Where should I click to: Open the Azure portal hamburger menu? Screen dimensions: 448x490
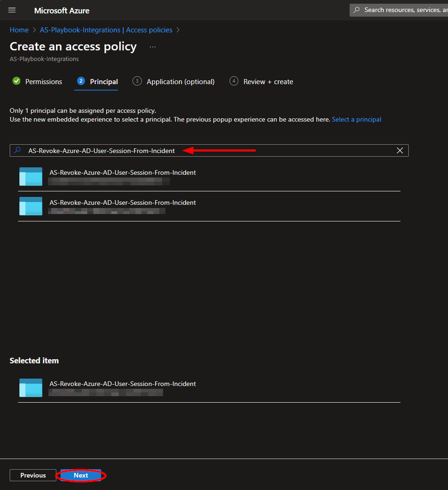click(x=12, y=10)
